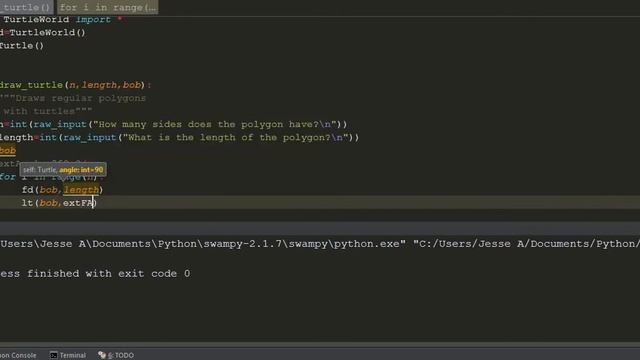
Task: Click the python.exe path in the run output
Action: (203, 244)
